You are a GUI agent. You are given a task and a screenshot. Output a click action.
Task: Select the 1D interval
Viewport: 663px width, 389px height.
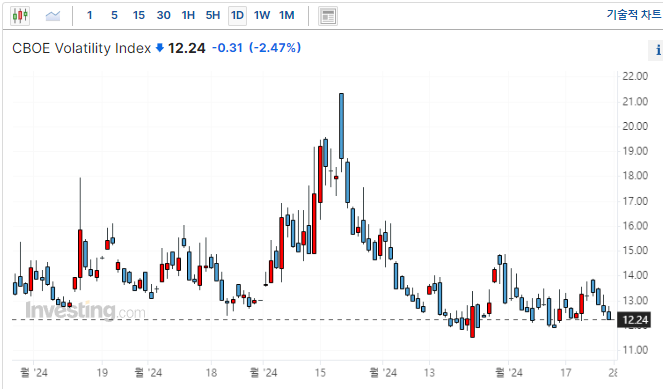tap(237, 16)
